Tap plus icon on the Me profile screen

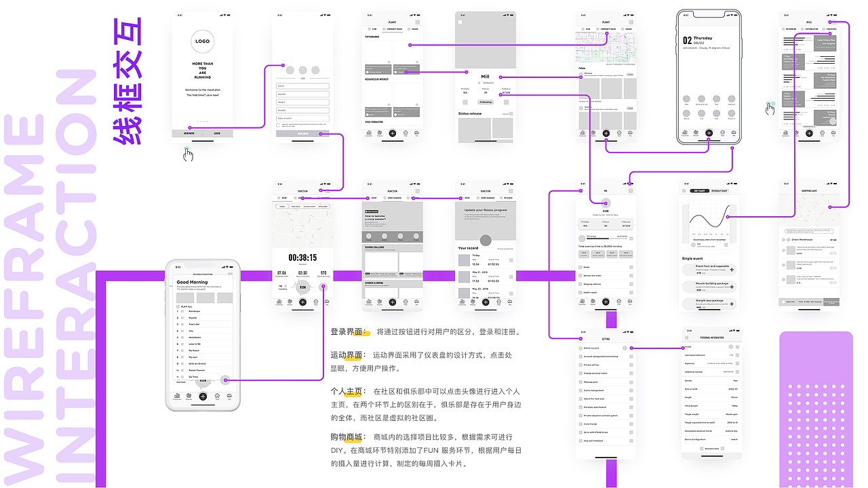click(x=606, y=302)
